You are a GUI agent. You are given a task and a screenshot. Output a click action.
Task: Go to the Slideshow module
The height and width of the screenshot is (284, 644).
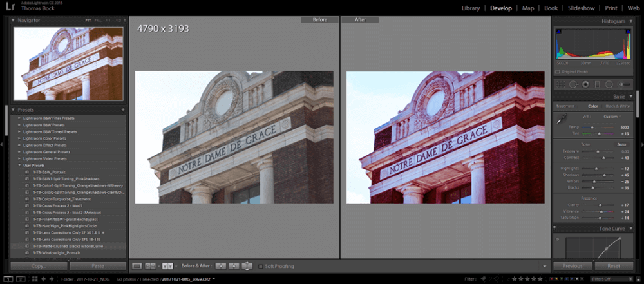[x=581, y=8]
